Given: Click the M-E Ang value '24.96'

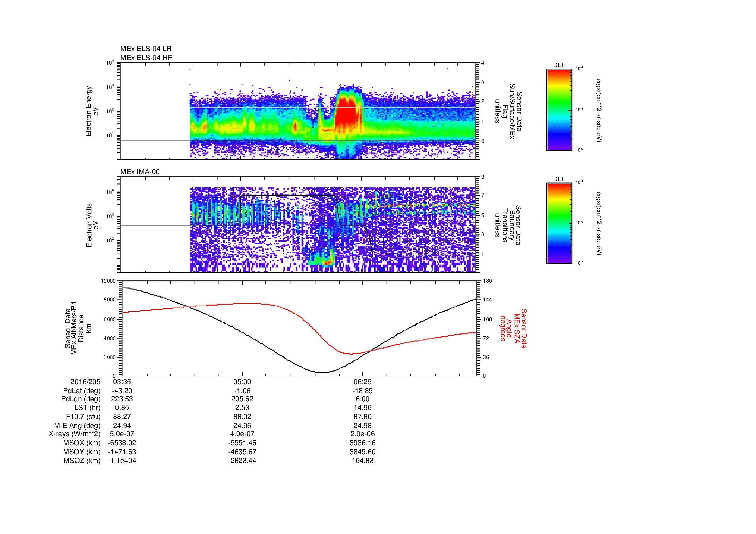Looking at the screenshot, I should [242, 425].
